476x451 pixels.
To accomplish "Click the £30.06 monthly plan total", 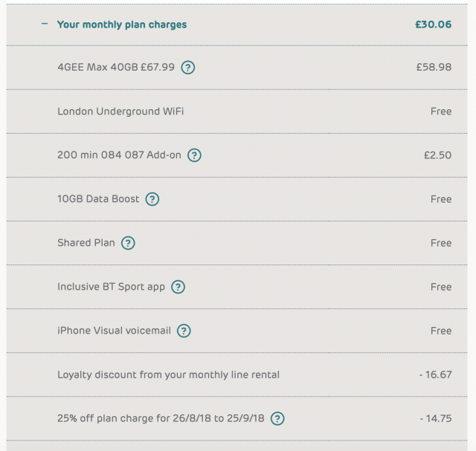I will (x=433, y=25).
